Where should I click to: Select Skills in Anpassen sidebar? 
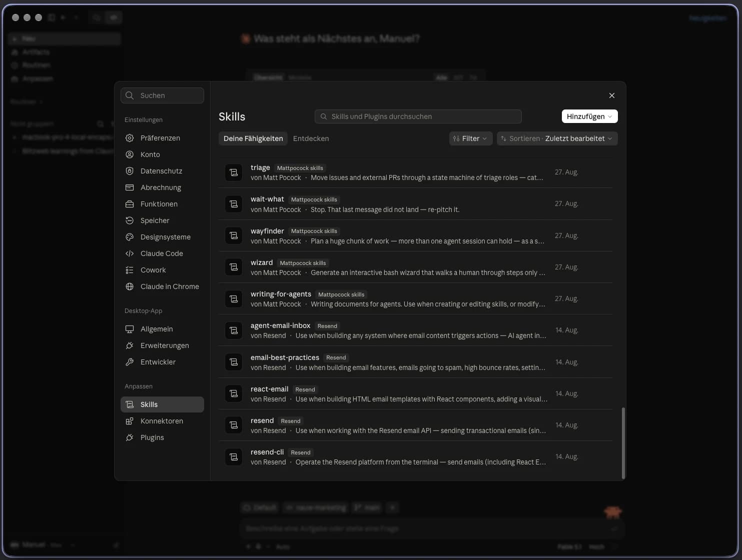162,404
